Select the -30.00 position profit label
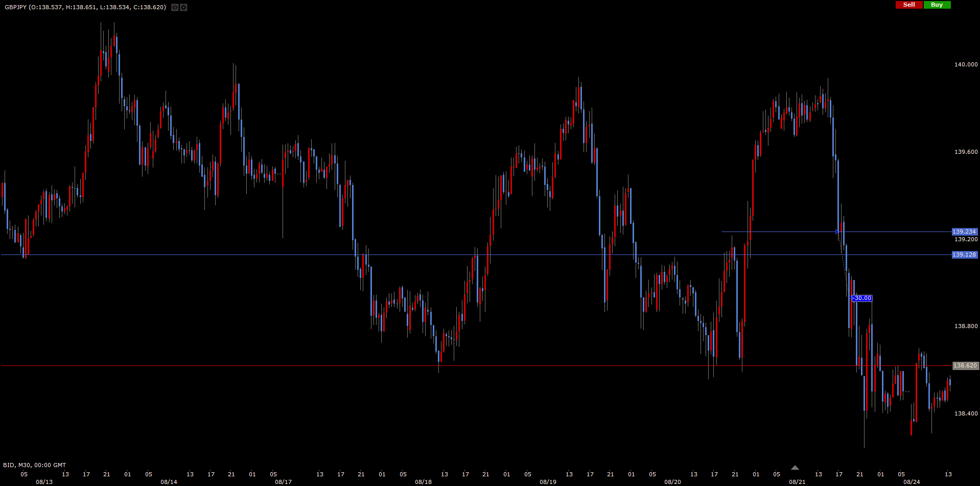 pyautogui.click(x=862, y=298)
